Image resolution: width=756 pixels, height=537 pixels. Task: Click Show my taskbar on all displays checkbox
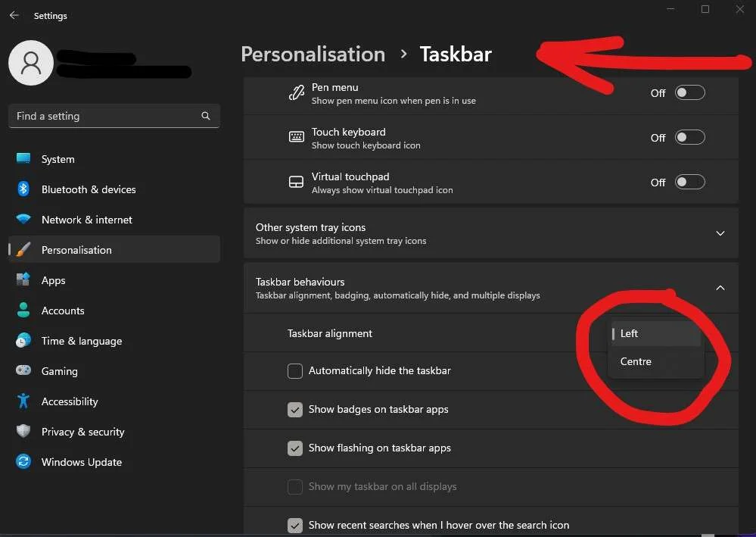coord(295,487)
